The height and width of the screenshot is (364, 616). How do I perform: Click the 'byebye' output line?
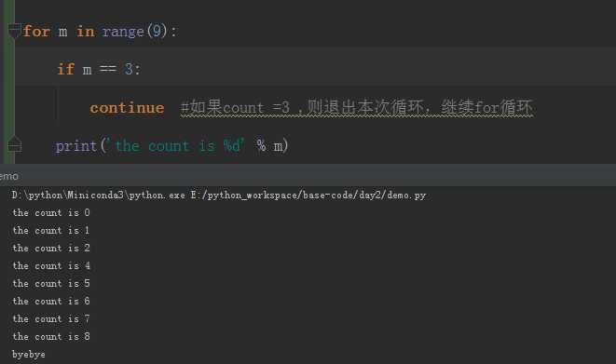pos(29,354)
